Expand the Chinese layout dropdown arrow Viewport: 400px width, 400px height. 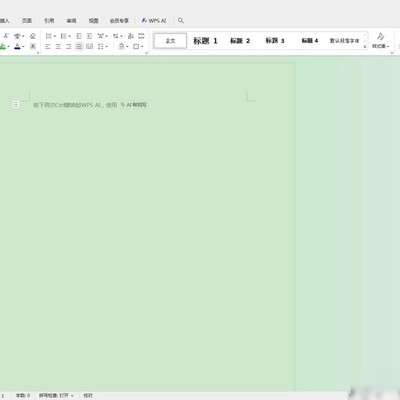[106, 36]
